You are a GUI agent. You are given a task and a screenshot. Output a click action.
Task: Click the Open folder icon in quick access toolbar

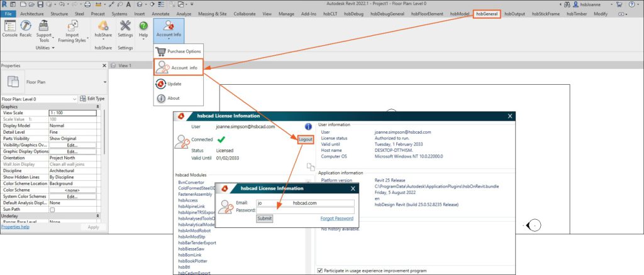click(x=31, y=4)
